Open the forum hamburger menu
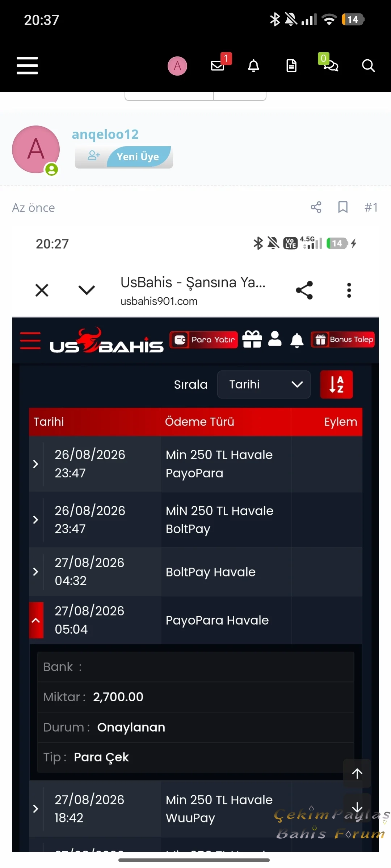The image size is (391, 868). point(27,65)
